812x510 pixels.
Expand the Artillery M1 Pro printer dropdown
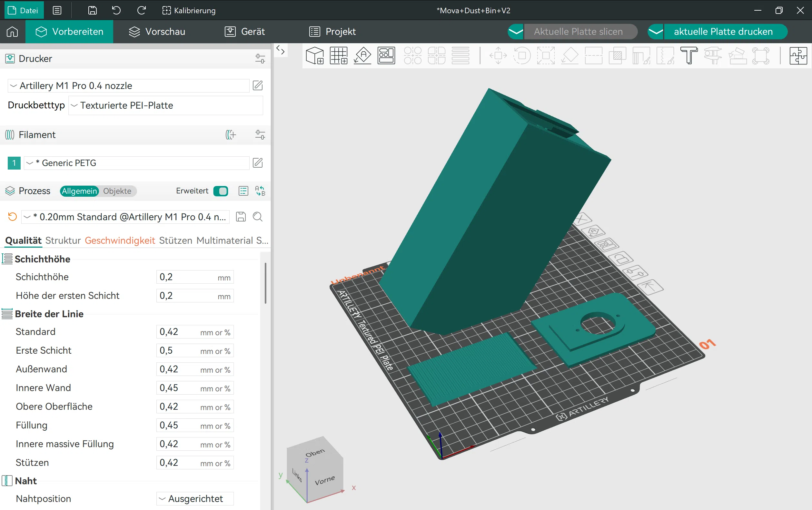128,86
